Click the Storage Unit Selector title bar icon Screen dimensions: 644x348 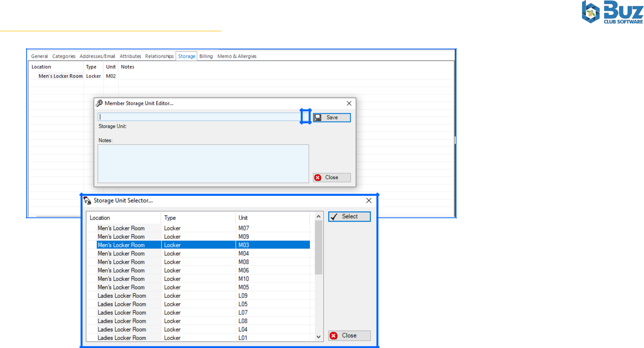tap(87, 200)
